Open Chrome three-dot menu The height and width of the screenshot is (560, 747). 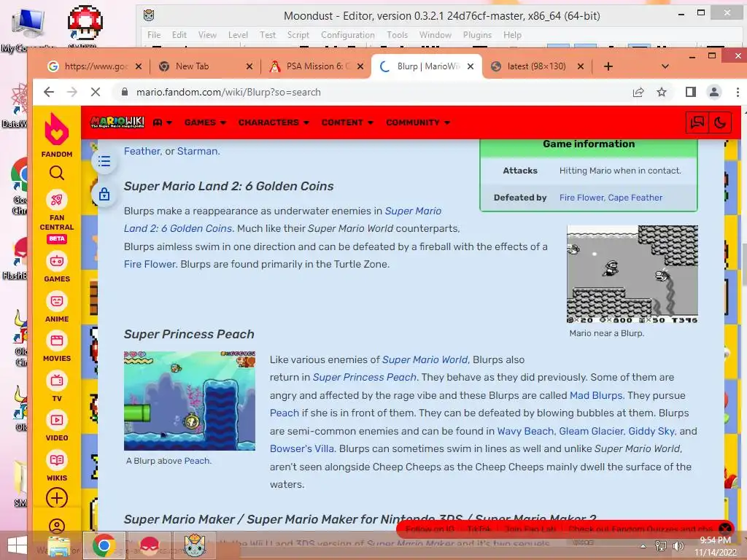pyautogui.click(x=737, y=92)
